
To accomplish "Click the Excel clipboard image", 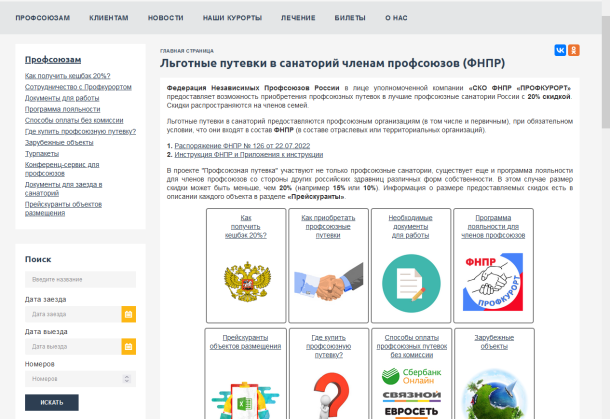I will 245,400.
